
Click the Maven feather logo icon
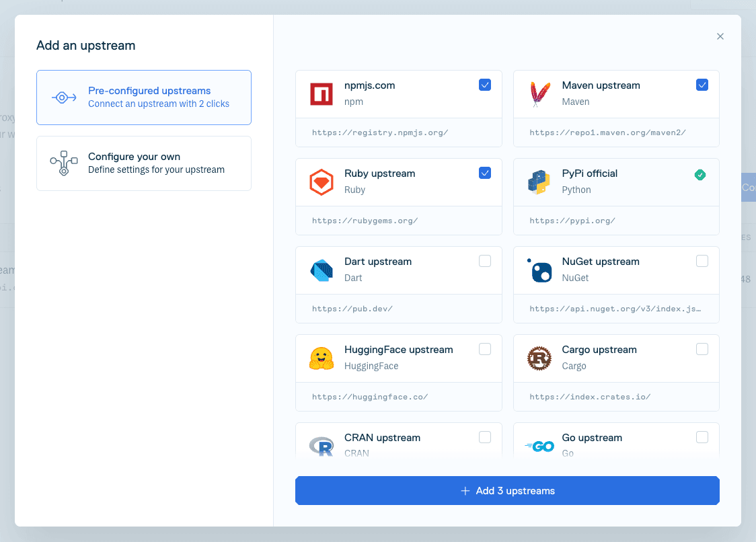[539, 94]
